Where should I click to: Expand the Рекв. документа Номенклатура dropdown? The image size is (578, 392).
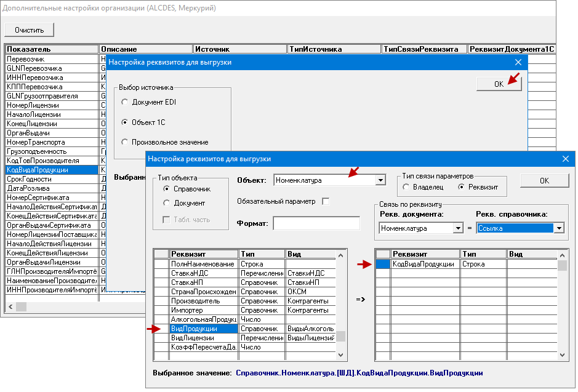[x=458, y=228]
